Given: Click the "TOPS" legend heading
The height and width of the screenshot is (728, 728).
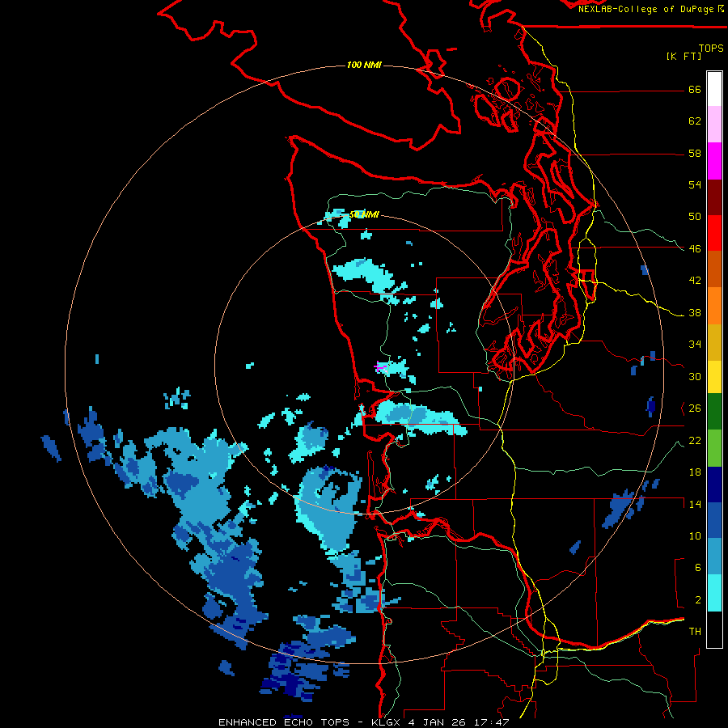Looking at the screenshot, I should [x=711, y=48].
